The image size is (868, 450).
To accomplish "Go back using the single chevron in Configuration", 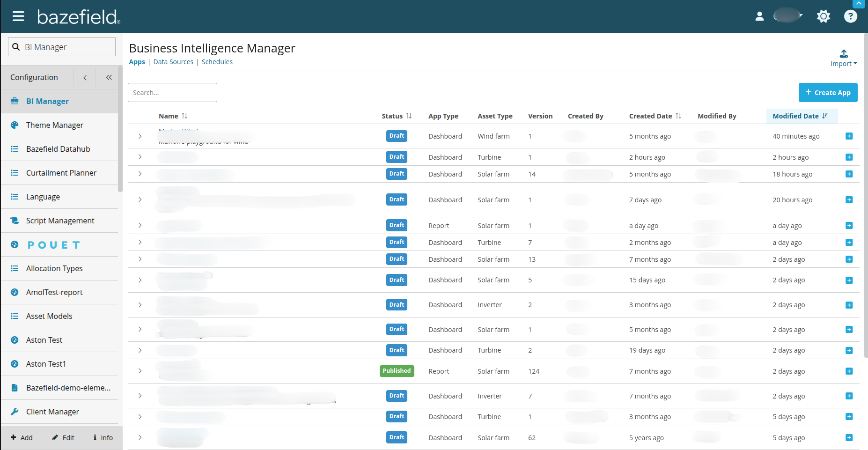I will point(85,77).
